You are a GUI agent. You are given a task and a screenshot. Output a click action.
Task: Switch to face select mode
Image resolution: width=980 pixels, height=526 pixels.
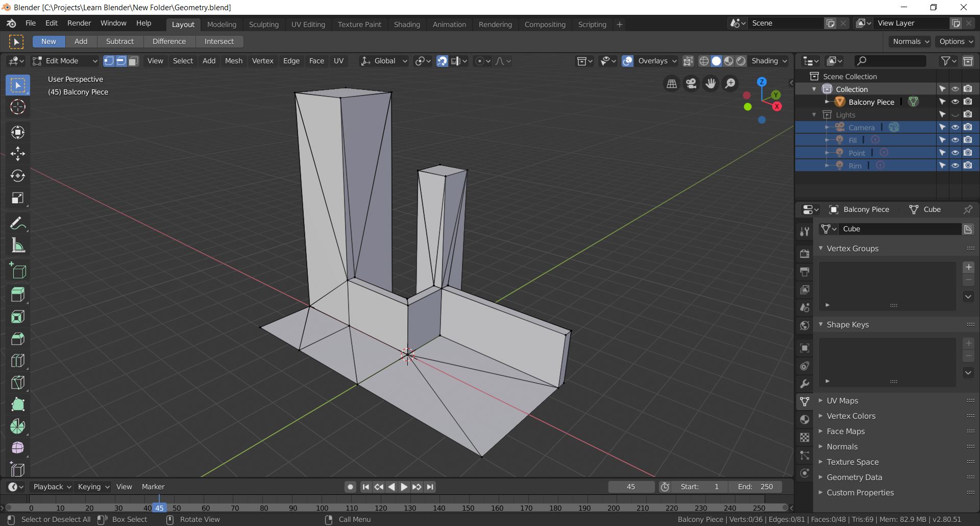(x=133, y=61)
